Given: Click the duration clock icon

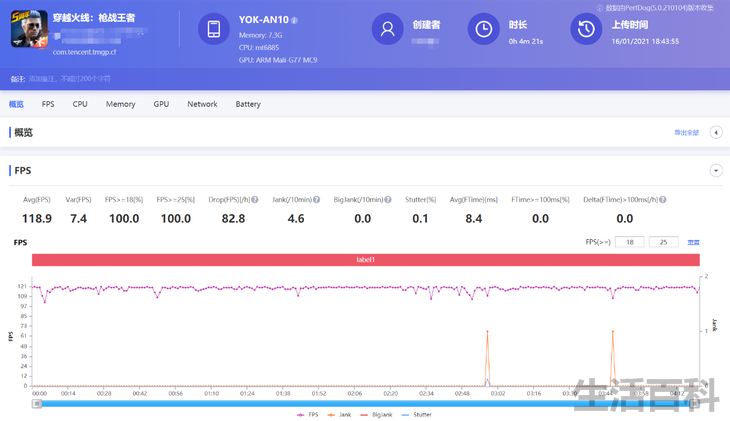Looking at the screenshot, I should coord(483,29).
